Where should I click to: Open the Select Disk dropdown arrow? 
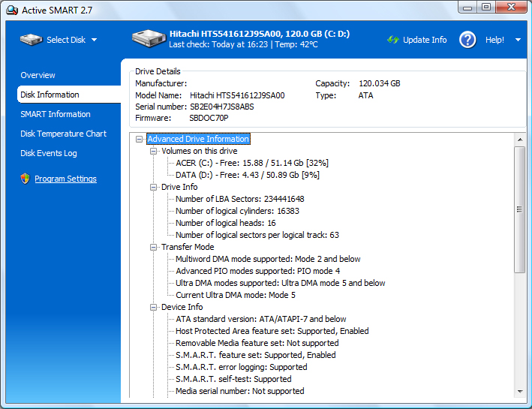[94, 40]
